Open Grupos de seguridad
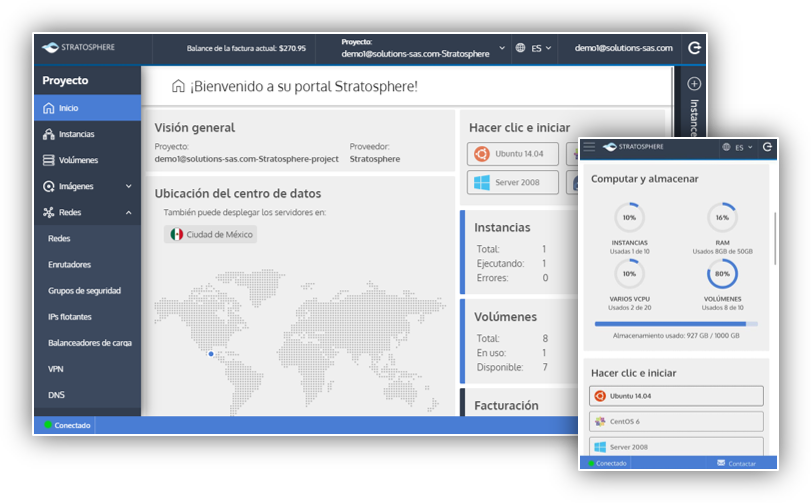 84,291
